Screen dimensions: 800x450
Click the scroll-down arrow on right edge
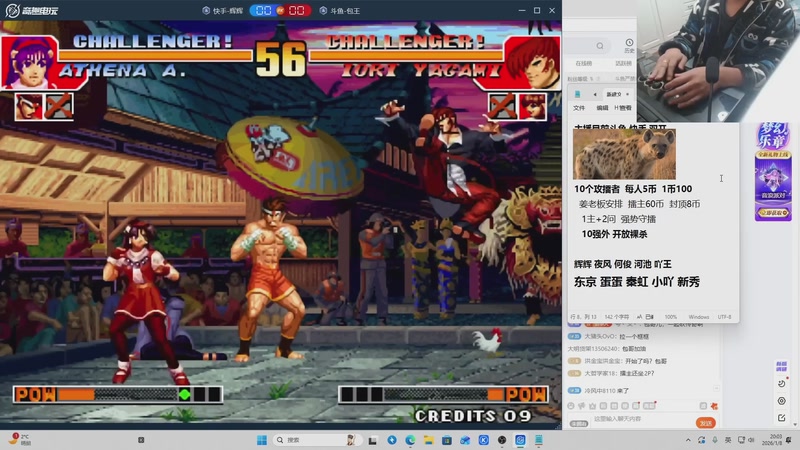coord(795,424)
